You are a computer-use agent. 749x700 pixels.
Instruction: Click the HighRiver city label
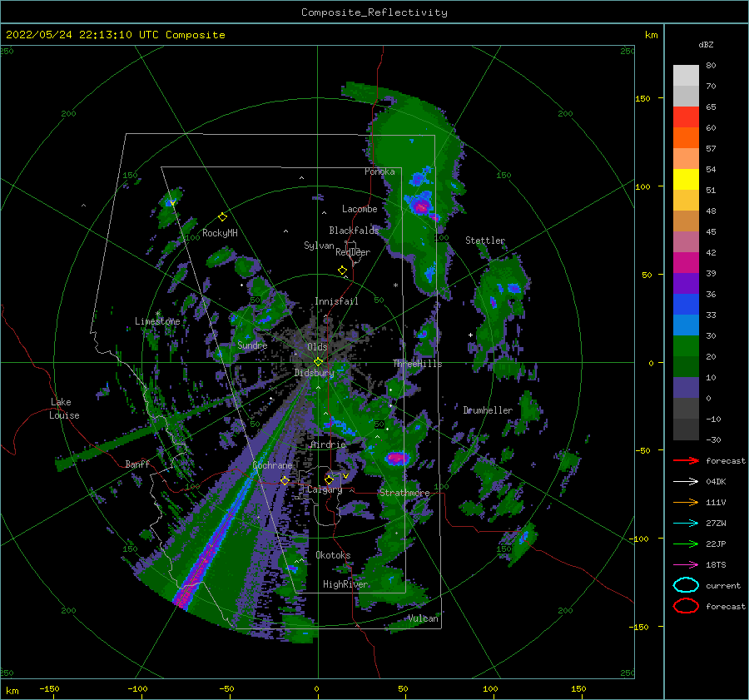tap(345, 584)
